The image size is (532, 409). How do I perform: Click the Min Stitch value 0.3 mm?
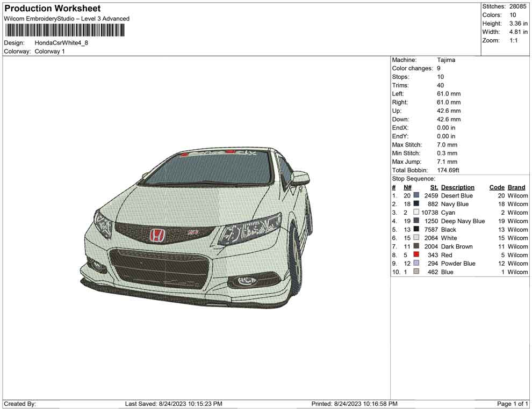click(447, 153)
